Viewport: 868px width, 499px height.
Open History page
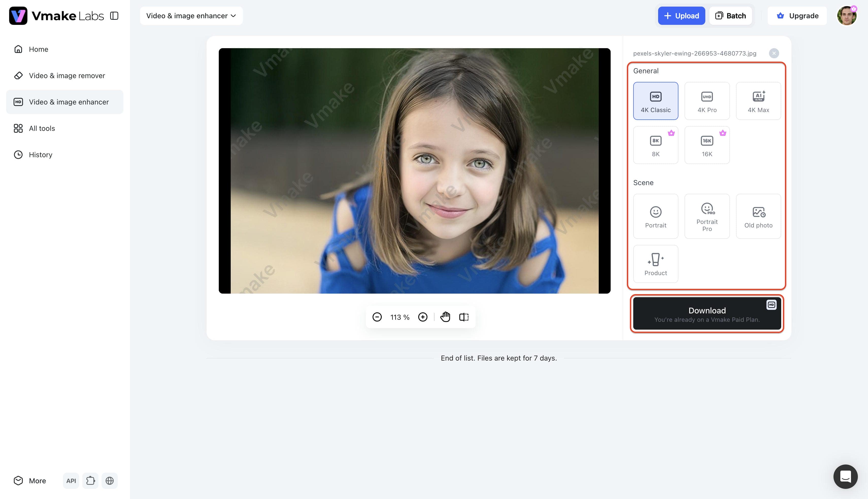coord(65,155)
